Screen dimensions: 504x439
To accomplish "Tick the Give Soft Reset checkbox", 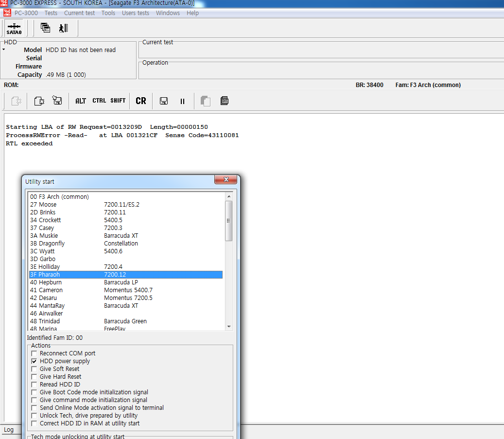I will click(34, 369).
